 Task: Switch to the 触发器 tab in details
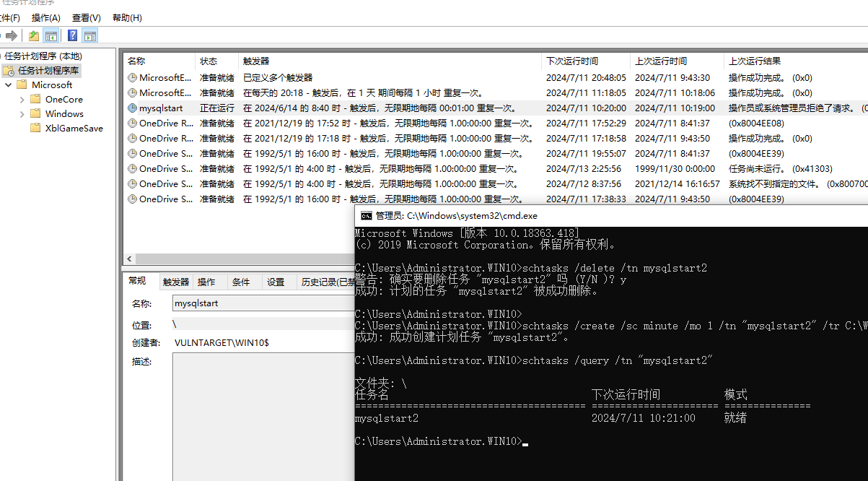tap(176, 282)
